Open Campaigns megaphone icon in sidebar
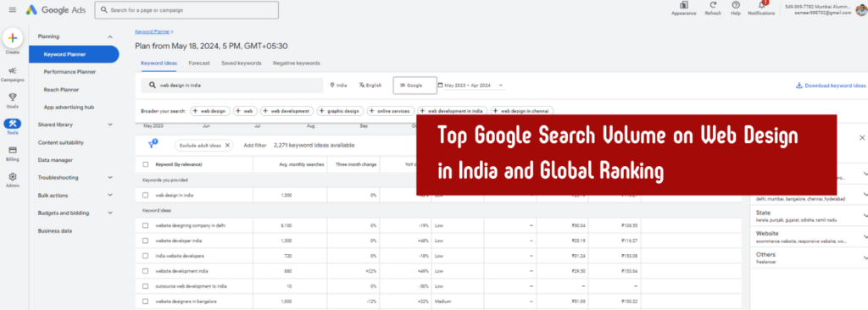 12,71
